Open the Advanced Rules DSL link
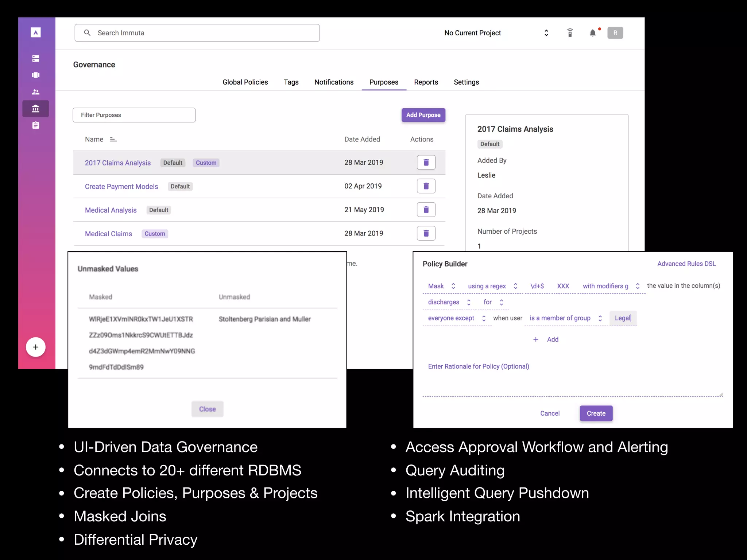This screenshot has height=560, width=747. point(686,264)
